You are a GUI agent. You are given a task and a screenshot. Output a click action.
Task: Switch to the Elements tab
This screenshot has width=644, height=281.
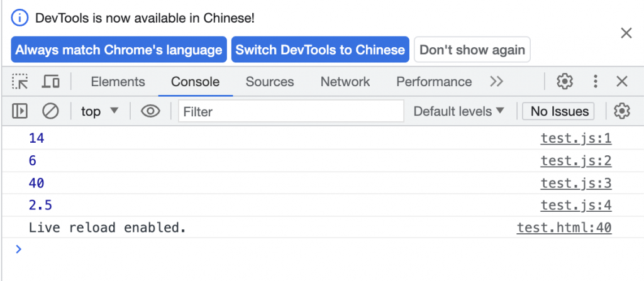pyautogui.click(x=118, y=82)
